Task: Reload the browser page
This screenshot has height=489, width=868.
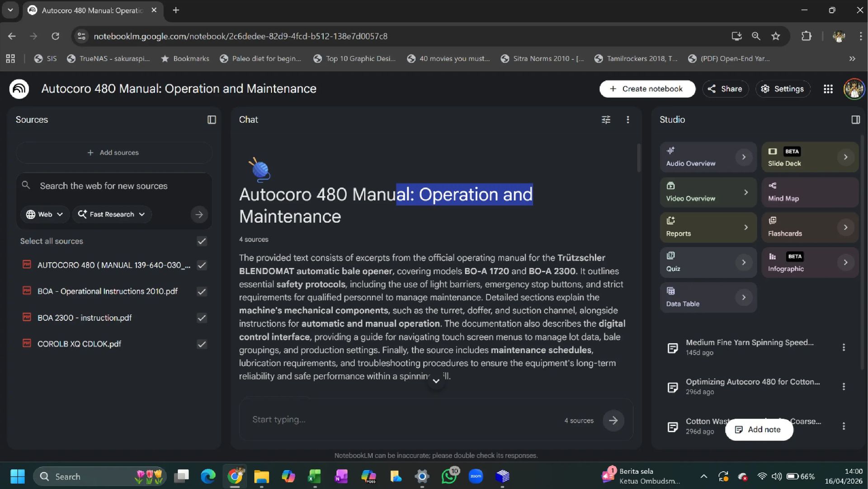Action: point(55,36)
